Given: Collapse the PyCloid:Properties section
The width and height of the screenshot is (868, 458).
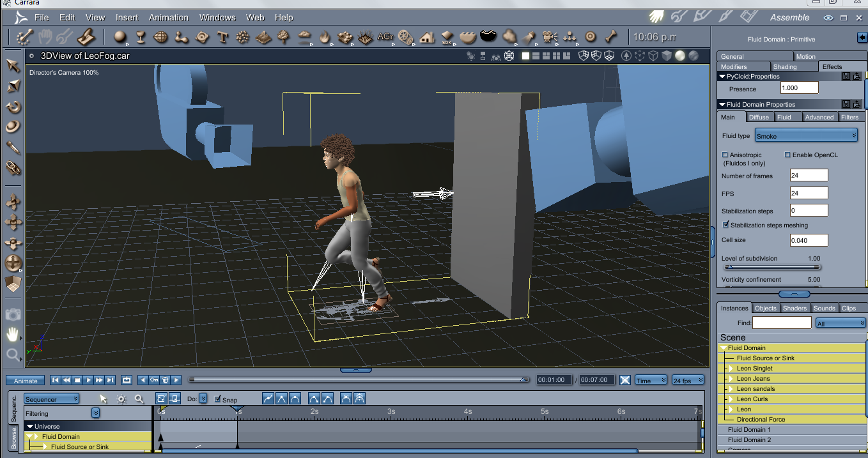Looking at the screenshot, I should (x=722, y=77).
